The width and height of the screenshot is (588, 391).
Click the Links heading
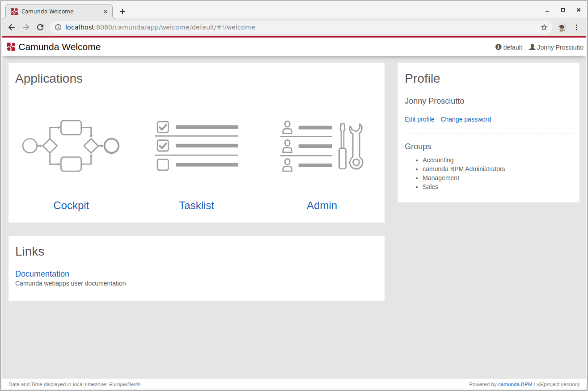pos(30,252)
